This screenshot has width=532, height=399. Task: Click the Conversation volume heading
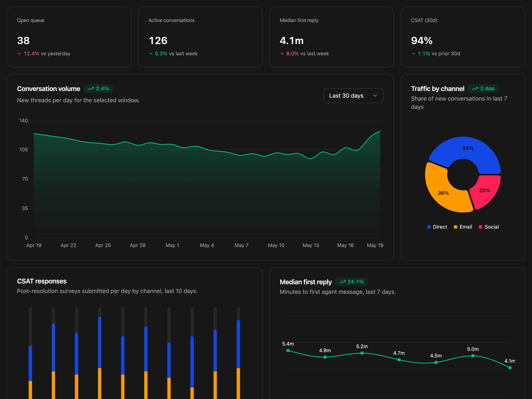[49, 89]
